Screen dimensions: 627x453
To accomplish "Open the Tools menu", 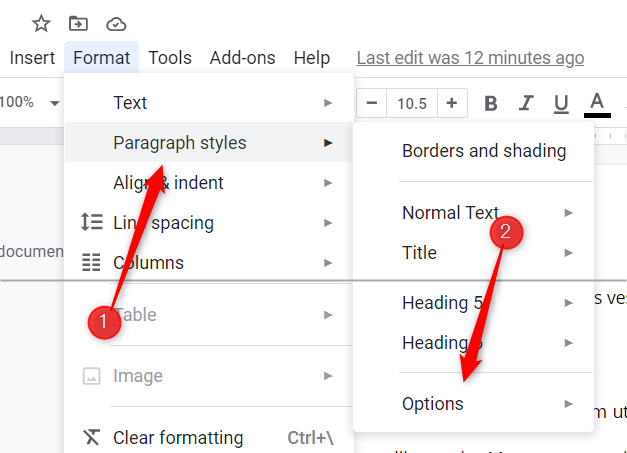I will (170, 58).
